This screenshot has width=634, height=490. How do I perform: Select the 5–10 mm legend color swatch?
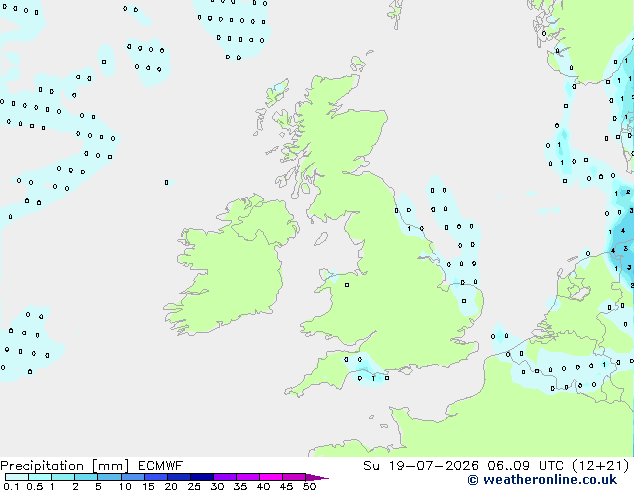pos(110,477)
